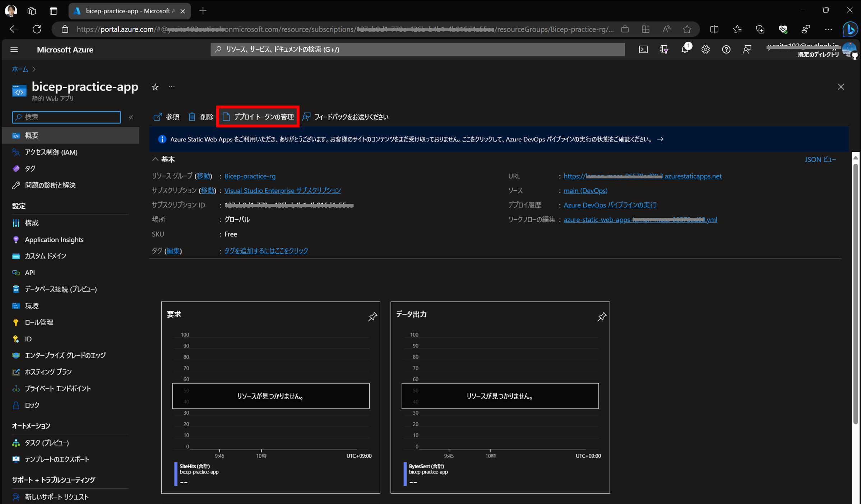Collapse the left sidebar menu
861x504 pixels.
(131, 117)
